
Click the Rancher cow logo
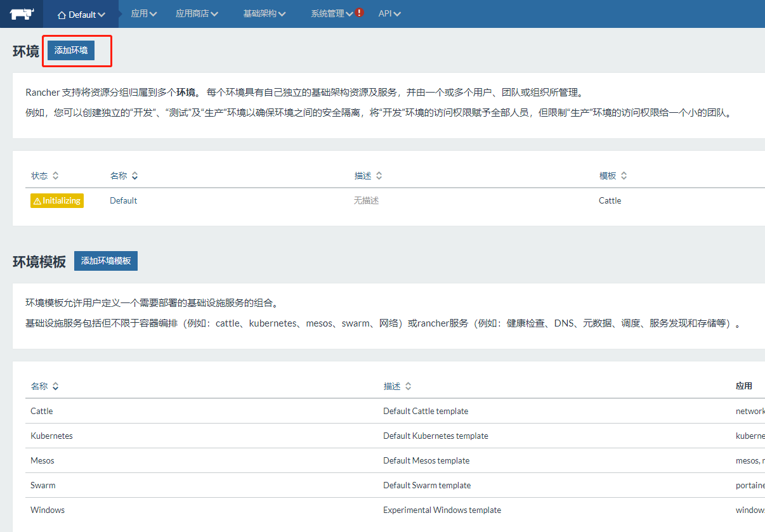point(22,13)
